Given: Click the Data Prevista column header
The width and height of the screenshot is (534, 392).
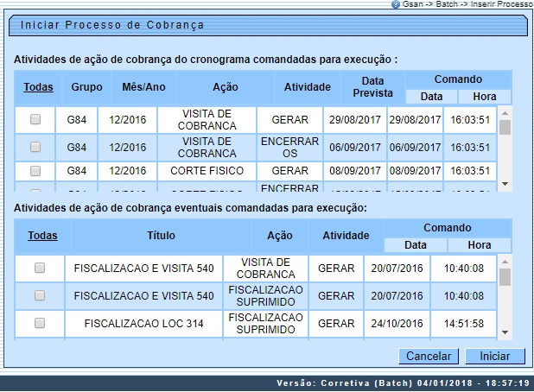Looking at the screenshot, I should pyautogui.click(x=372, y=87).
